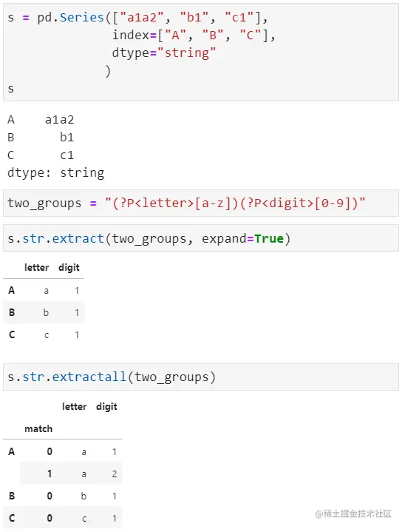
Task: Click the two_groups regex definition cell
Action: click(201, 203)
